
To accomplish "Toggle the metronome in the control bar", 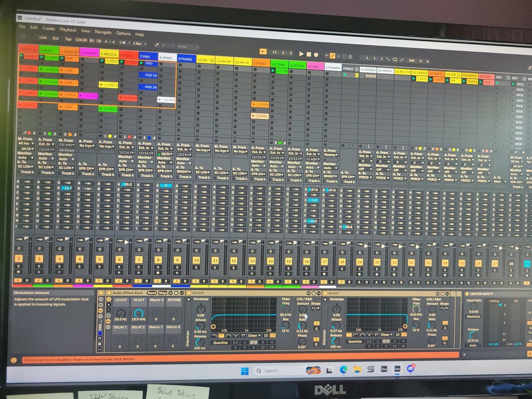I will click(x=123, y=42).
